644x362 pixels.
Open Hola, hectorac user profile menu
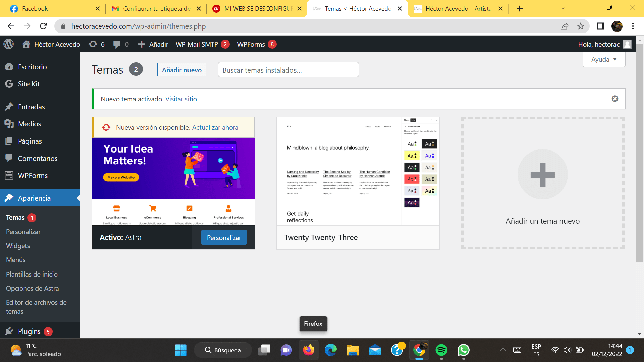click(604, 44)
